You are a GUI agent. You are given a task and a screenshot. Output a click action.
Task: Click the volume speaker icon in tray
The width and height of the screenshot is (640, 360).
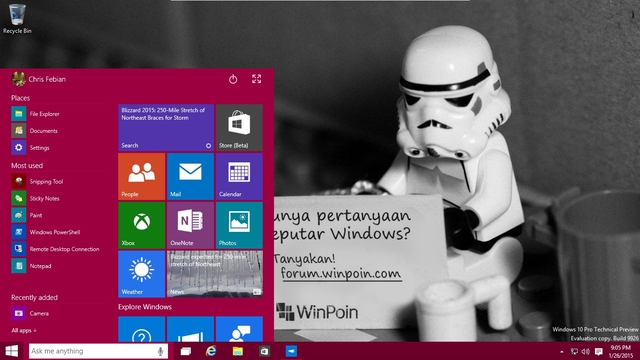pyautogui.click(x=586, y=351)
